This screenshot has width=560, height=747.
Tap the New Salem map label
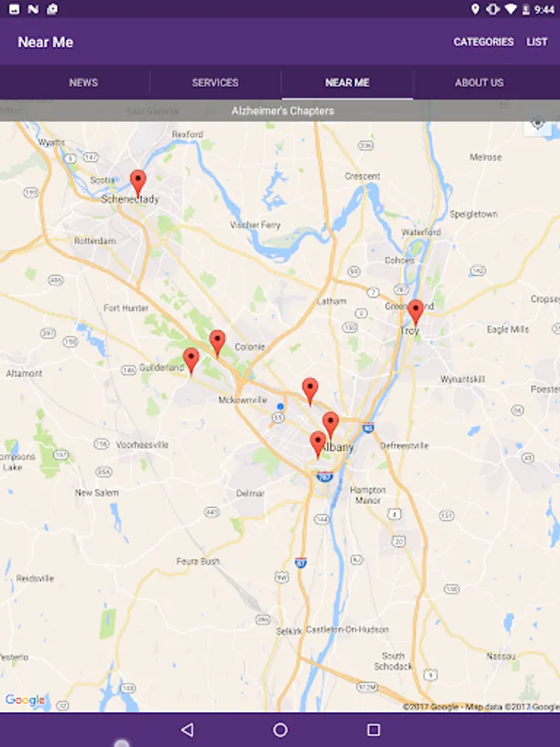(x=97, y=492)
